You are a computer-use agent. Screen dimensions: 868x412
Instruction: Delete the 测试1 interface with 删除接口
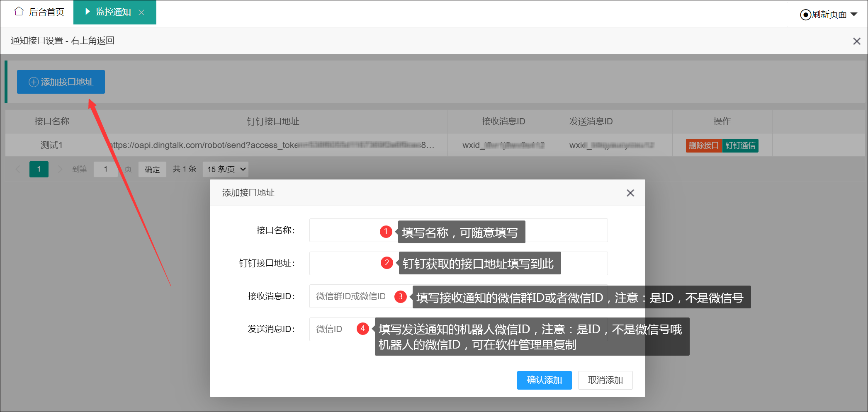tap(704, 145)
